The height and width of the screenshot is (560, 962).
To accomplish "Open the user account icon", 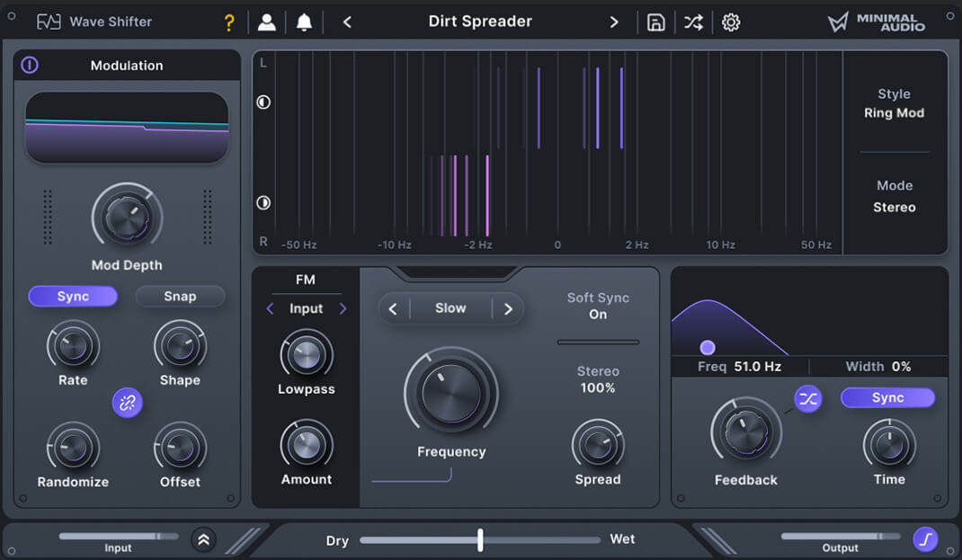I will click(x=266, y=22).
